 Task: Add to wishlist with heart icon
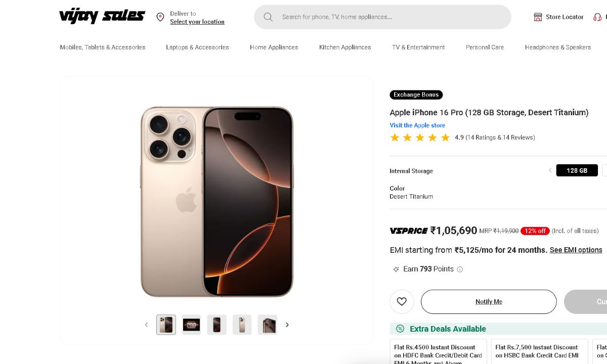(402, 302)
